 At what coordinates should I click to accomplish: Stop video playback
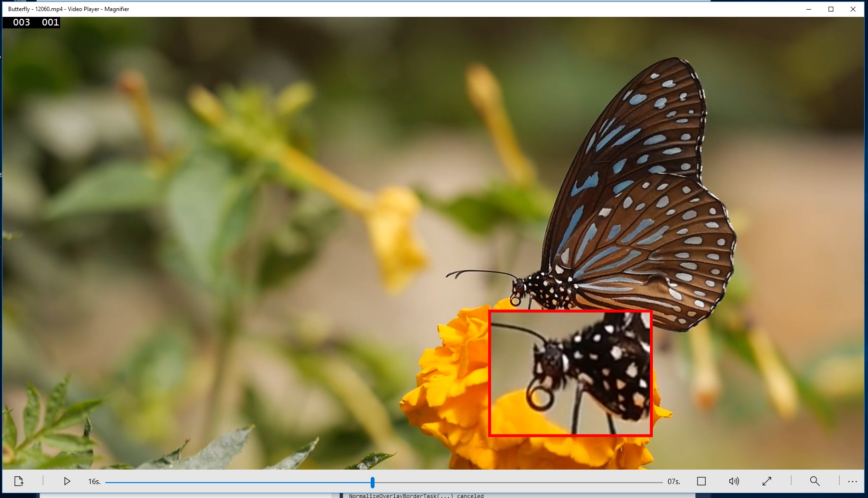[x=701, y=481]
